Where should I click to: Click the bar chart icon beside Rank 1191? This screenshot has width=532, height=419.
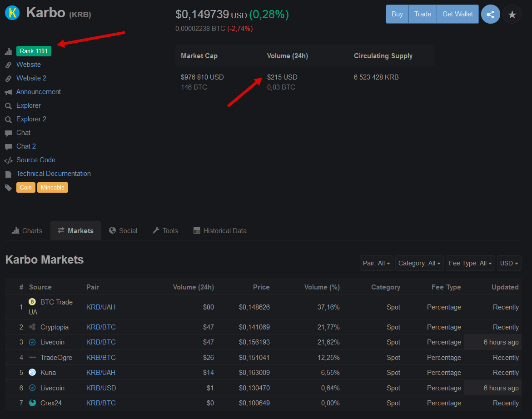click(x=9, y=51)
